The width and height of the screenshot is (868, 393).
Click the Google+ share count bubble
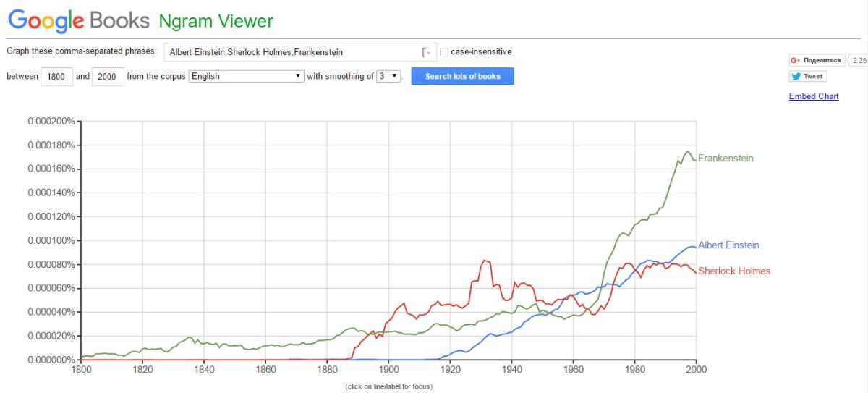859,60
